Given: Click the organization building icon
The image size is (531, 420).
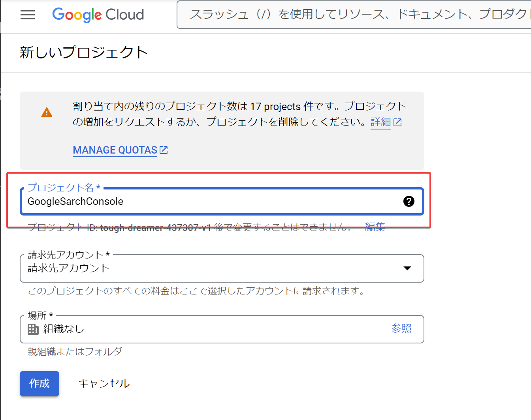Looking at the screenshot, I should [x=33, y=329].
